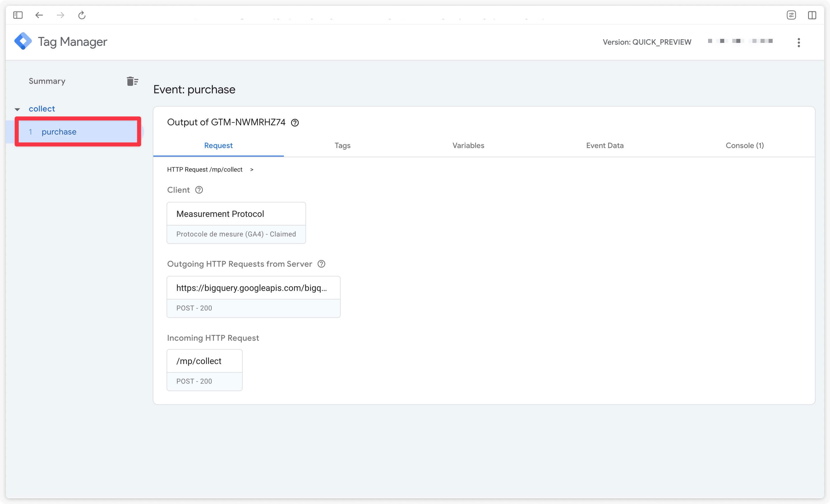Viewport: 830px width, 504px height.
Task: Select the collect request group
Action: (42, 109)
